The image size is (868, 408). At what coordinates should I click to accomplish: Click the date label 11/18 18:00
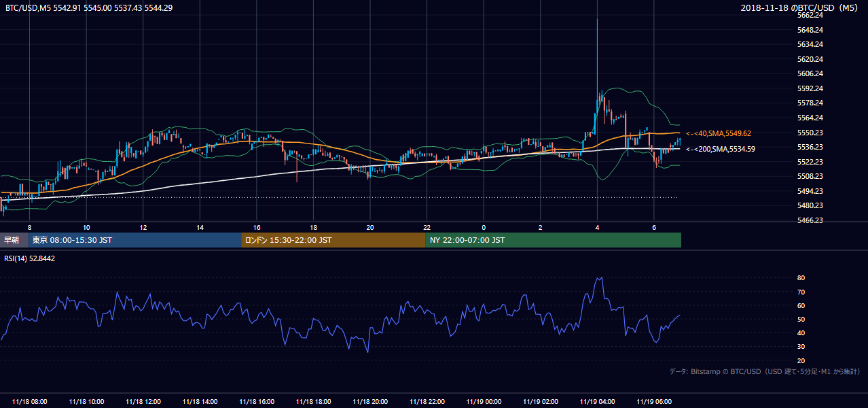pos(313,401)
